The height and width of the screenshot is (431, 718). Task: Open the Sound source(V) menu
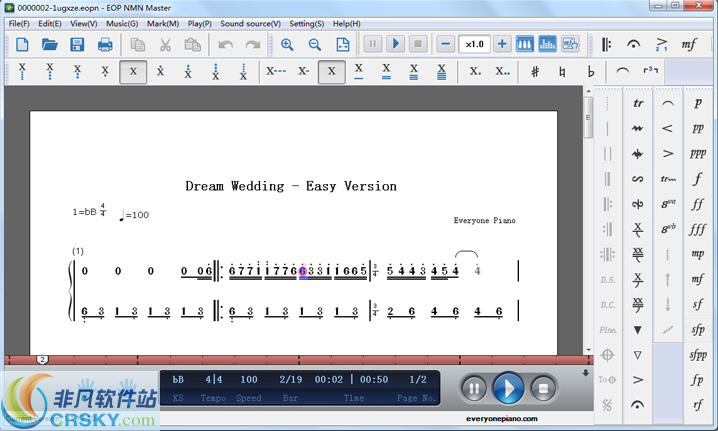coord(250,23)
